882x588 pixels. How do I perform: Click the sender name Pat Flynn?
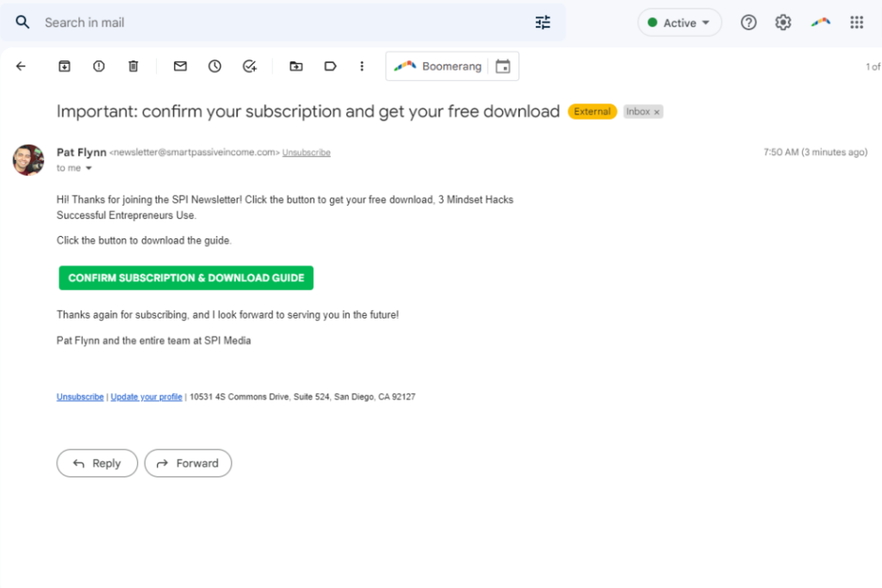[82, 152]
